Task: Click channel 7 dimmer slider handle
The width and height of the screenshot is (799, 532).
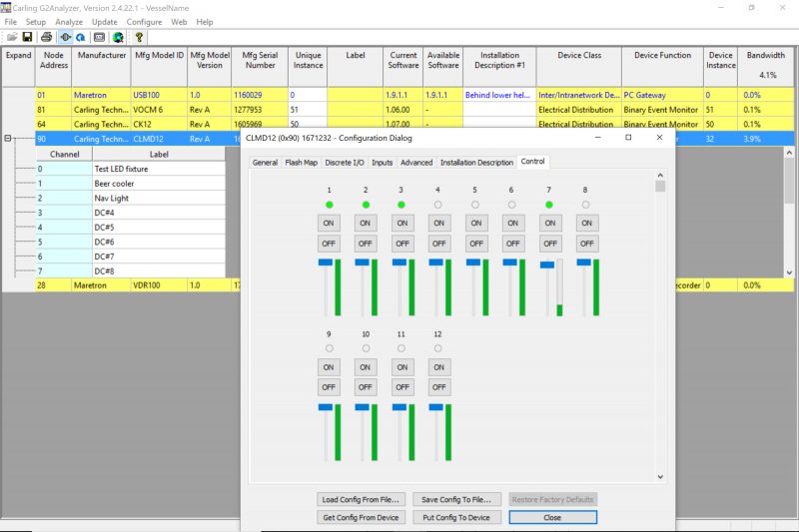Action: click(546, 265)
